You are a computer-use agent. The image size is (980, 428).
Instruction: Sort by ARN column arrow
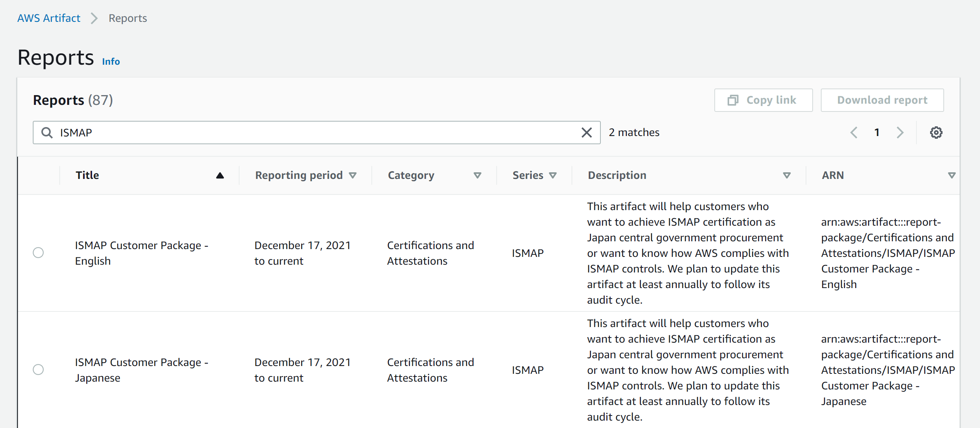[952, 175]
